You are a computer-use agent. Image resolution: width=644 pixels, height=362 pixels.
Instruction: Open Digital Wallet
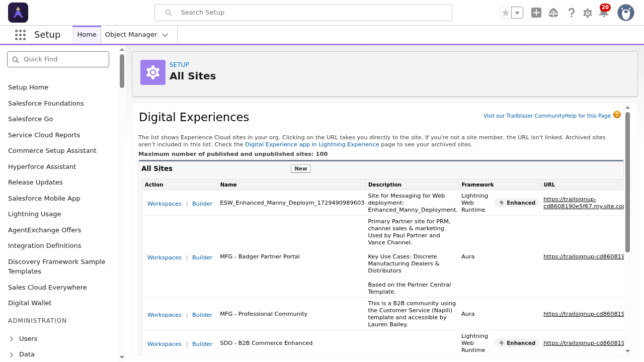pyautogui.click(x=30, y=303)
